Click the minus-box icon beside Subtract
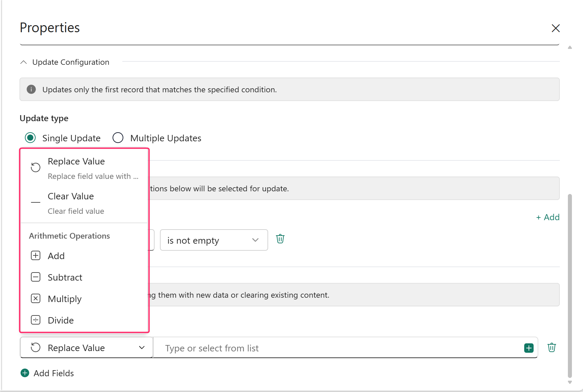Viewport: 583px width, 392px height. [36, 277]
